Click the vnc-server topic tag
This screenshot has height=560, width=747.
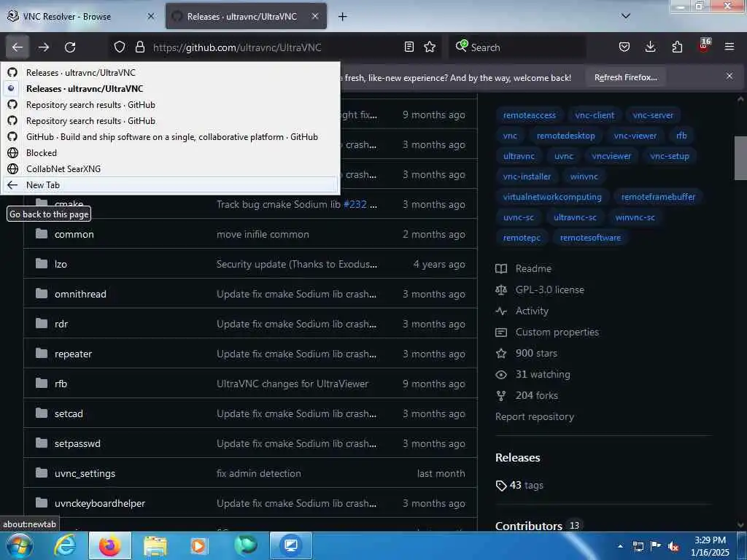[653, 115]
